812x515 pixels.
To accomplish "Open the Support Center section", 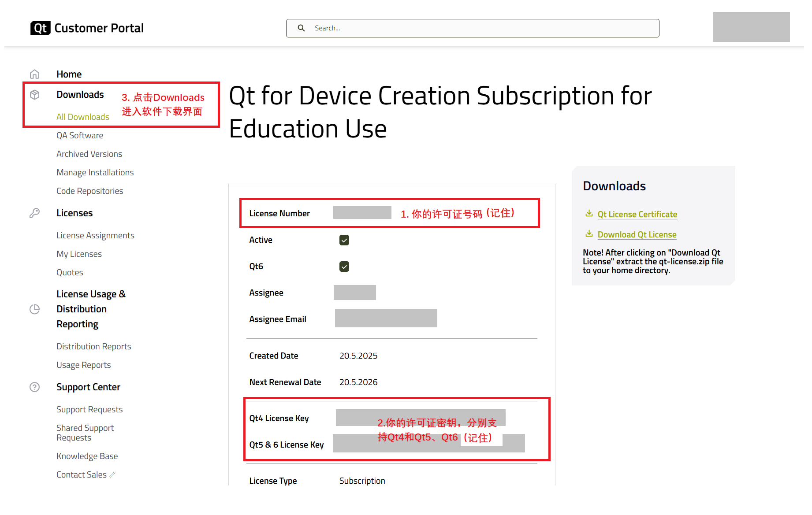I will coord(88,387).
